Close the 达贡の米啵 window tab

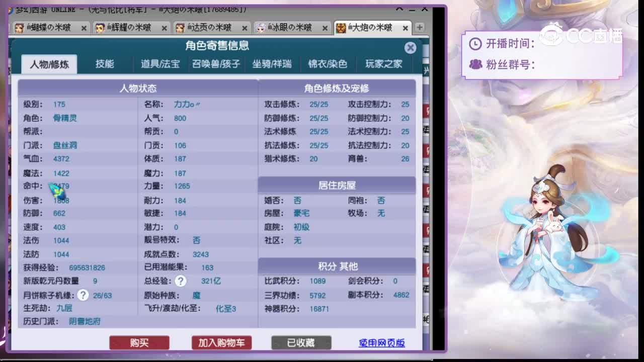pyautogui.click(x=245, y=28)
